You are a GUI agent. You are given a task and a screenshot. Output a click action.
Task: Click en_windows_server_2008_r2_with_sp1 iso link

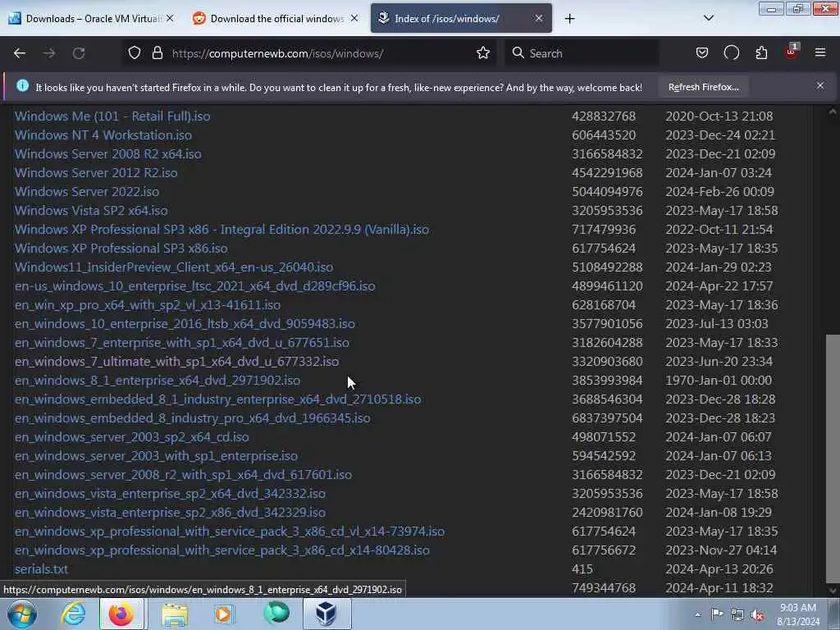pos(183,475)
